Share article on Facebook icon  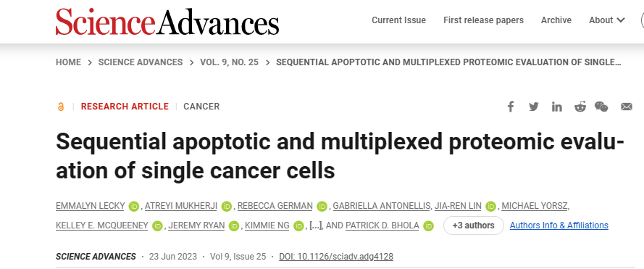pyautogui.click(x=510, y=107)
